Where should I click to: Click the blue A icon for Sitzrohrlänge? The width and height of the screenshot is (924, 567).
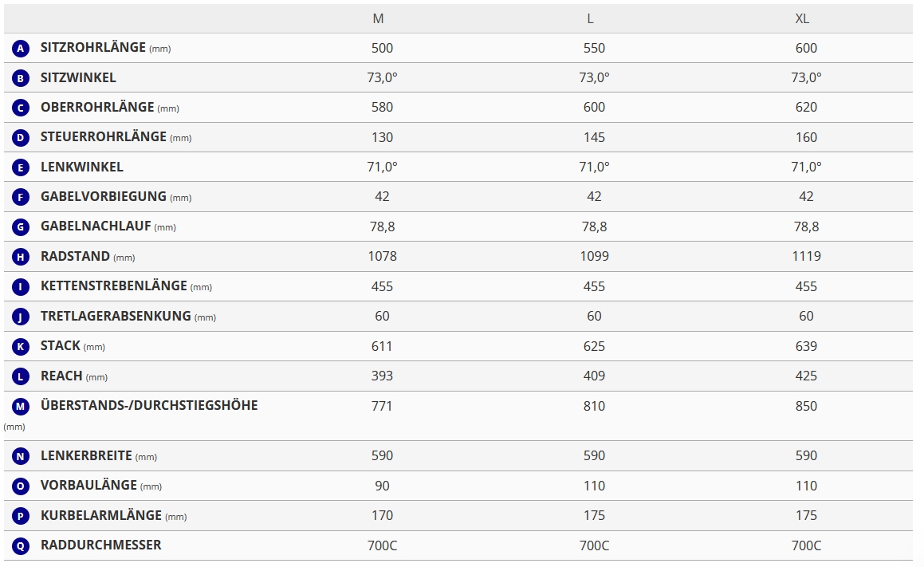(21, 49)
